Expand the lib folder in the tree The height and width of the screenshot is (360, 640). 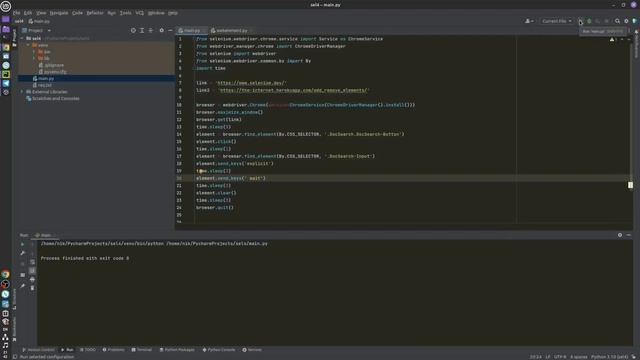pyautogui.click(x=34, y=58)
